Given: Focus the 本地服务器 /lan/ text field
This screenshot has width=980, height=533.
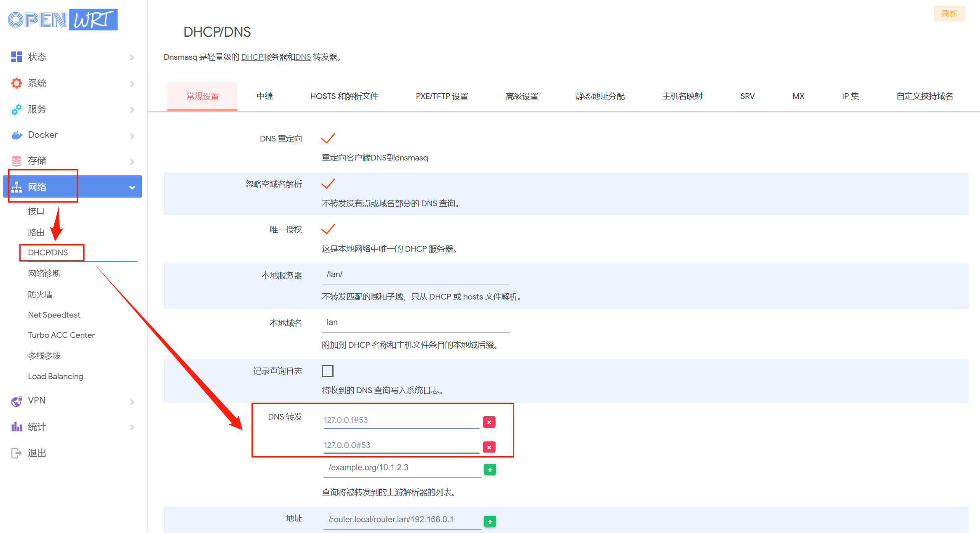Looking at the screenshot, I should coord(416,275).
